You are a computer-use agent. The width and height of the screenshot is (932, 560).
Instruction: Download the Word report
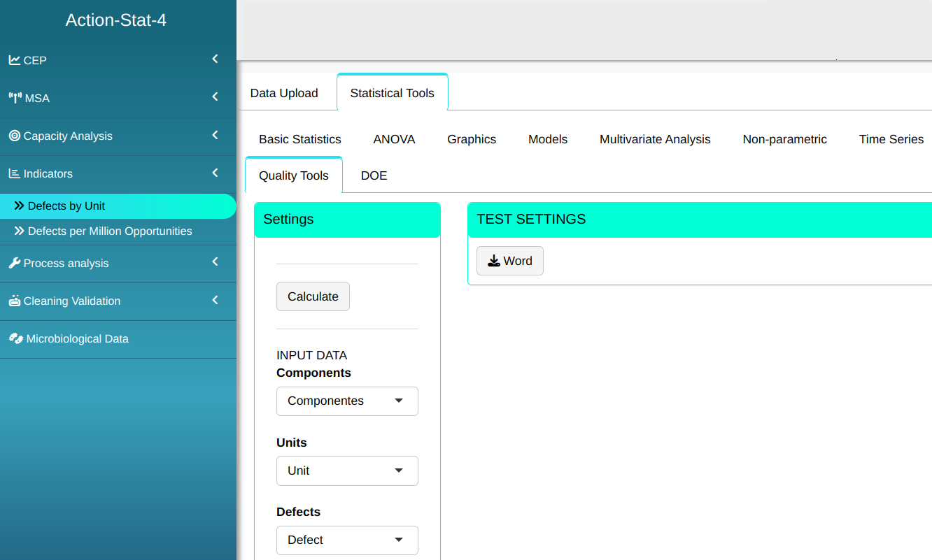click(x=509, y=261)
